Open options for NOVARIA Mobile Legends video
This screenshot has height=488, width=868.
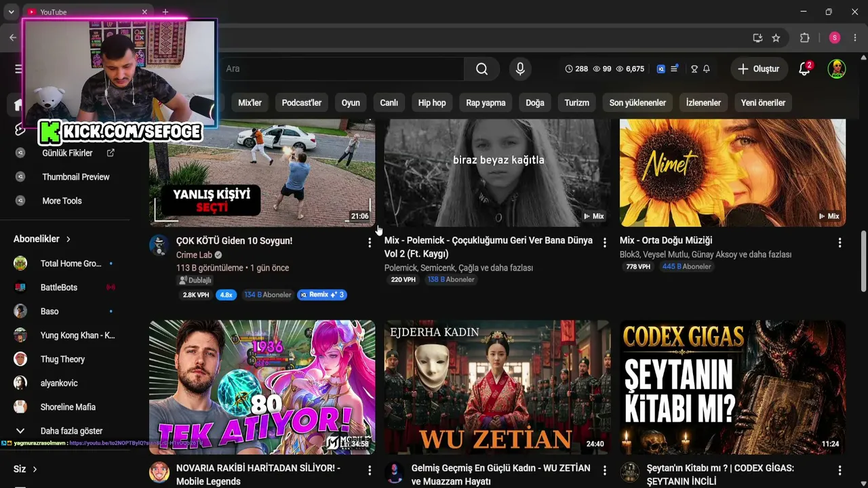click(370, 470)
